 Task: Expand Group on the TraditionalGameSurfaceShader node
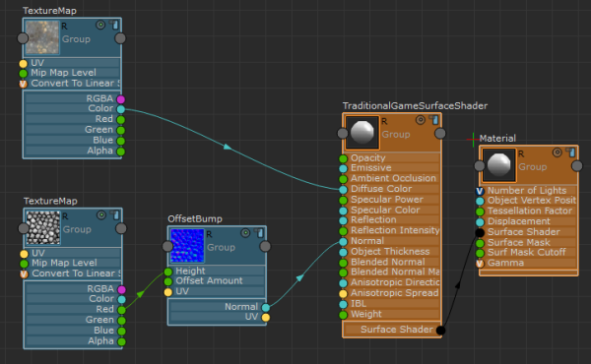point(396,135)
